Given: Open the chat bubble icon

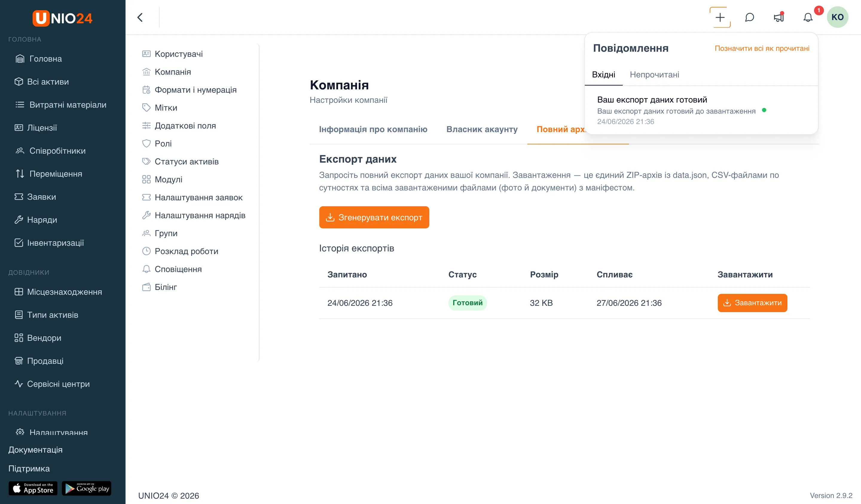Looking at the screenshot, I should click(x=749, y=17).
